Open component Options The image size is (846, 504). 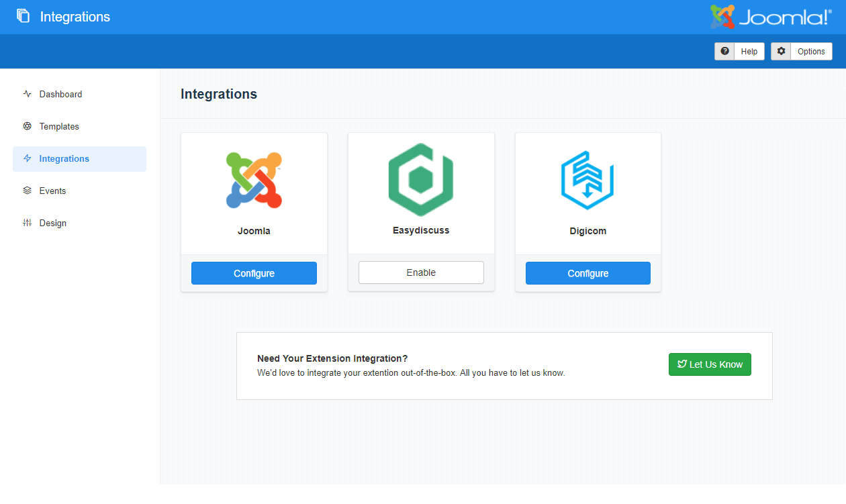pyautogui.click(x=802, y=51)
